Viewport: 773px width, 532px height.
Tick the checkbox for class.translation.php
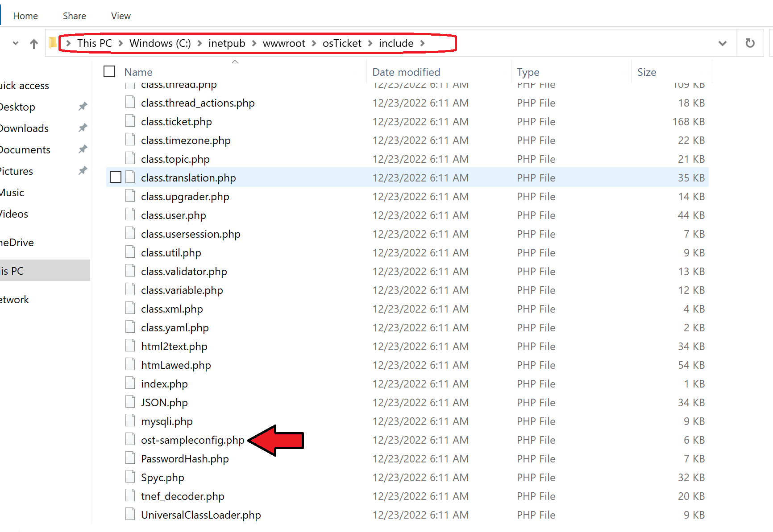[x=116, y=177]
